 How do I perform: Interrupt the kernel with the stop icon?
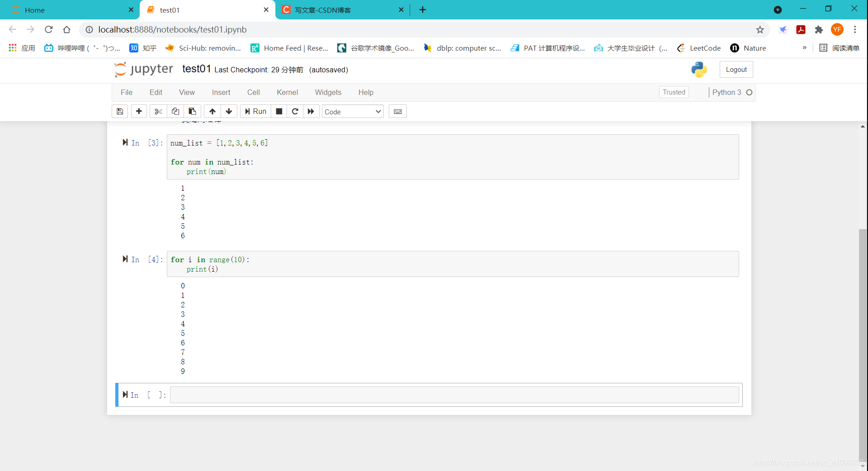coord(279,111)
